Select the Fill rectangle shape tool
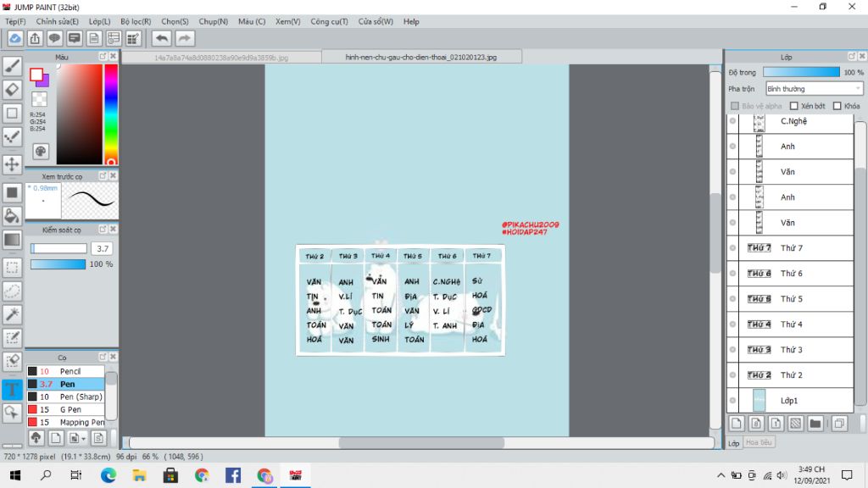 pos(12,192)
